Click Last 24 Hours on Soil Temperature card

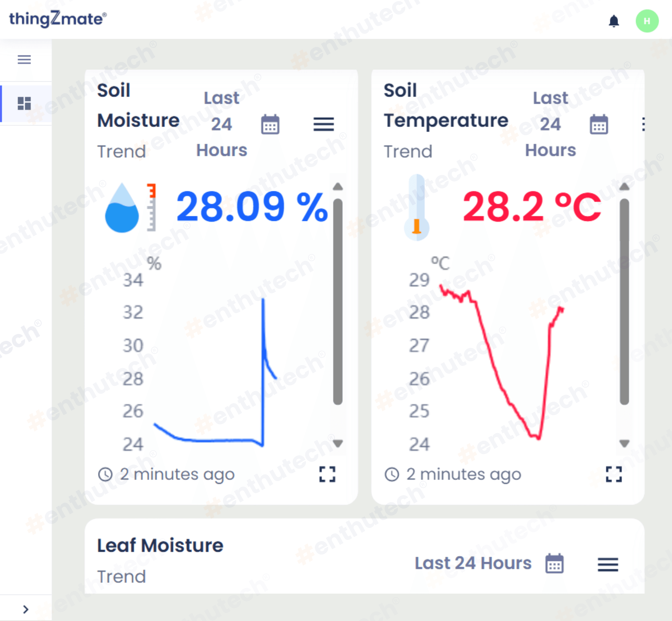click(x=550, y=124)
